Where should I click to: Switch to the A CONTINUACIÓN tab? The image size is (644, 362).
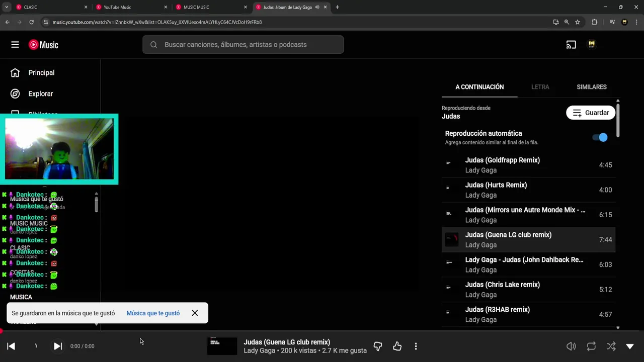coord(479,87)
